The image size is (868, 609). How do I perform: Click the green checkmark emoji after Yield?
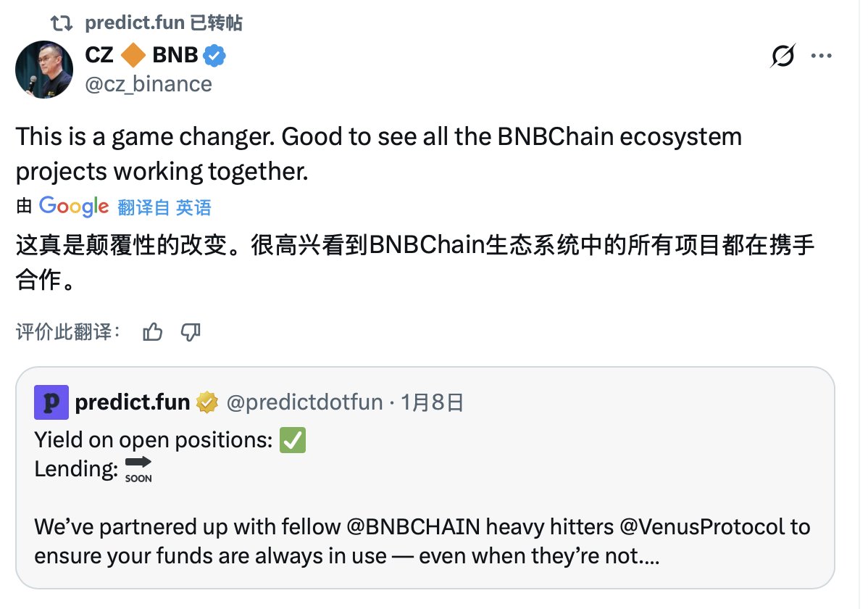click(x=293, y=440)
